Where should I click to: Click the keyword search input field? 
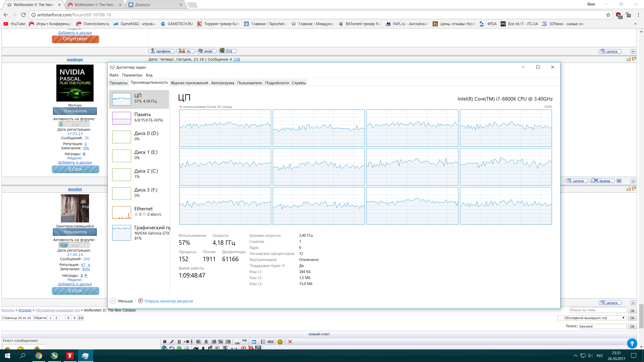pyautogui.click(x=602, y=326)
